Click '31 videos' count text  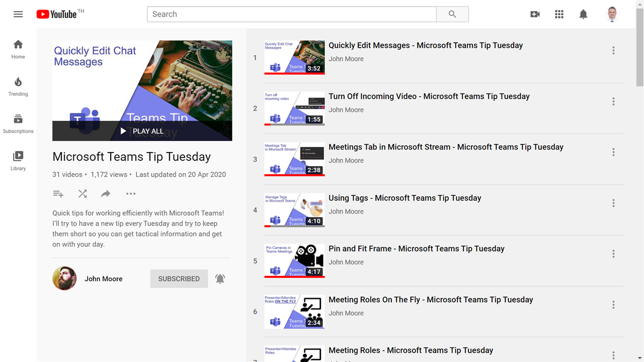coord(67,175)
